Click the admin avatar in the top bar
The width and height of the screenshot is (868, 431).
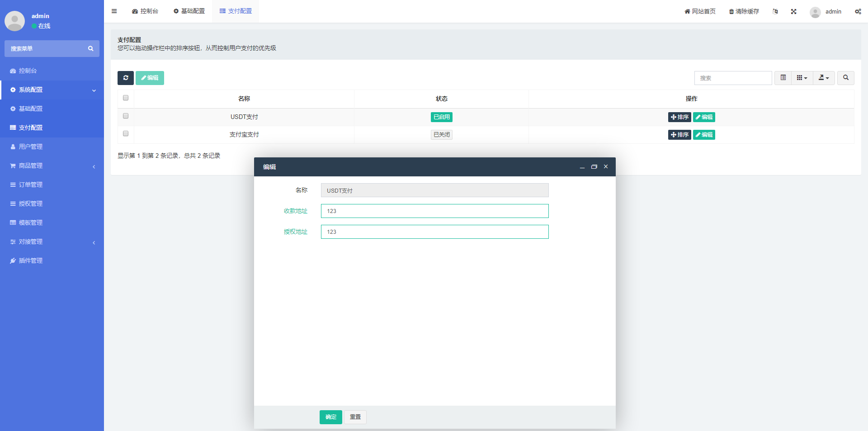click(815, 12)
